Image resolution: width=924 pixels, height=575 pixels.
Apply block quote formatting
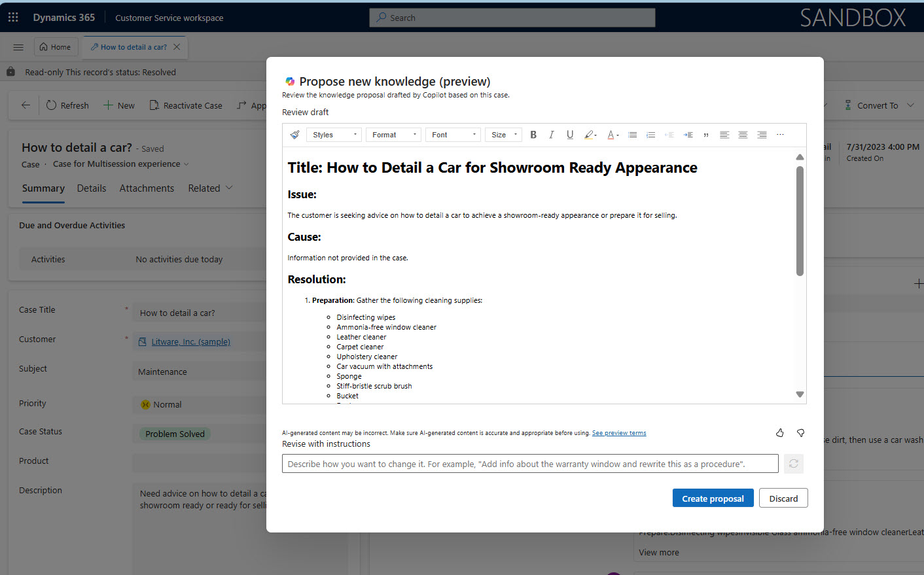click(x=706, y=135)
